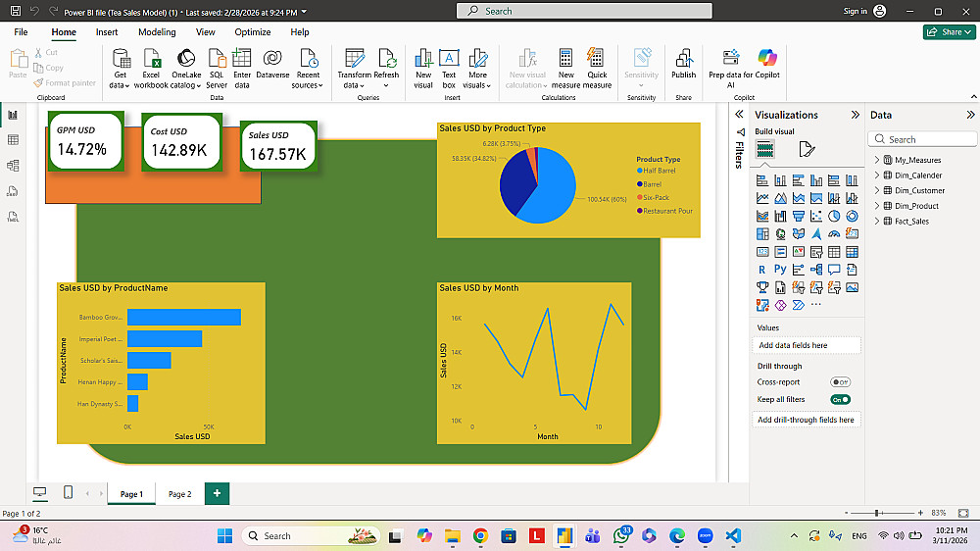980x551 pixels.
Task: Expand the Dim_Customer table
Action: pyautogui.click(x=877, y=191)
